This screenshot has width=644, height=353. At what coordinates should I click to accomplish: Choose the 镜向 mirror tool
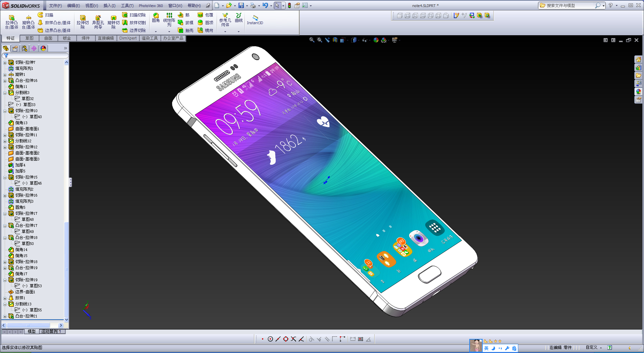coord(205,30)
